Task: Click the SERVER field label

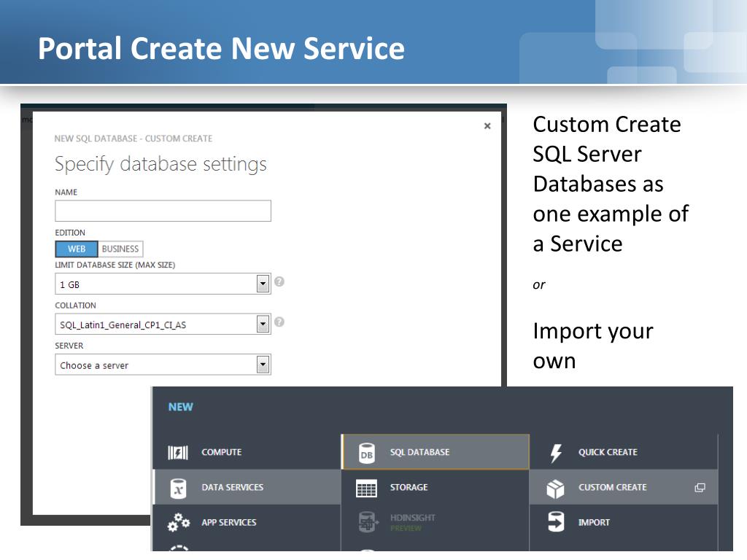Action: pyautogui.click(x=69, y=346)
